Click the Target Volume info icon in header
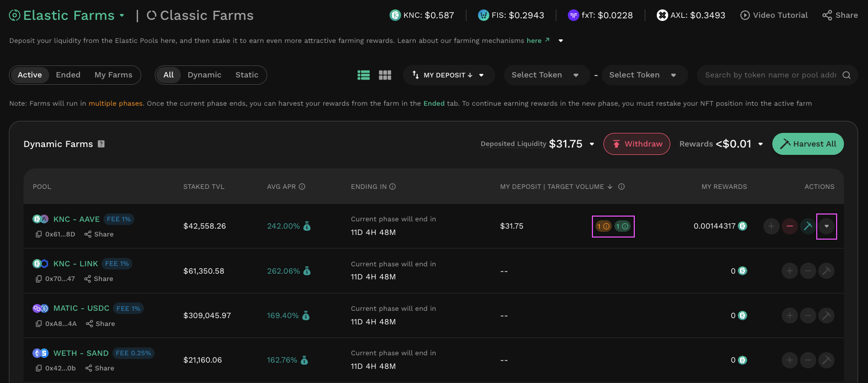The image size is (868, 383). (x=621, y=187)
